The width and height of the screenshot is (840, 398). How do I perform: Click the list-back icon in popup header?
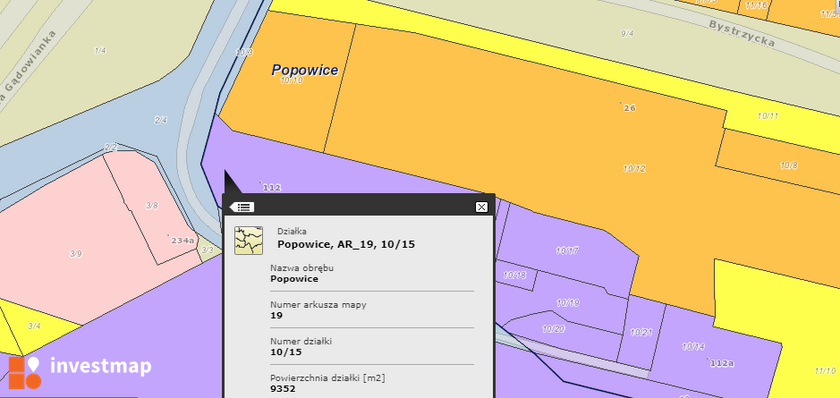coord(242,207)
